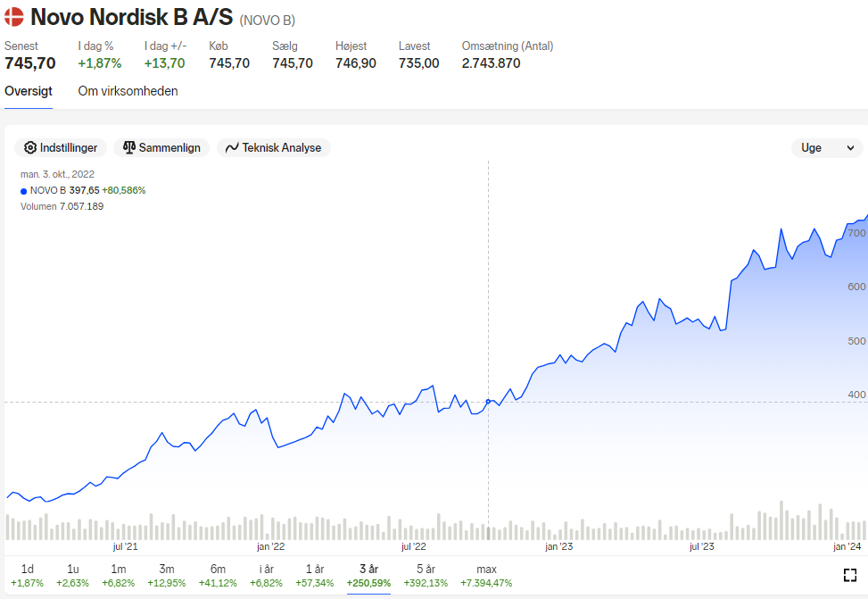Click the Lavest value 735,00
The image size is (868, 599).
coord(418,63)
